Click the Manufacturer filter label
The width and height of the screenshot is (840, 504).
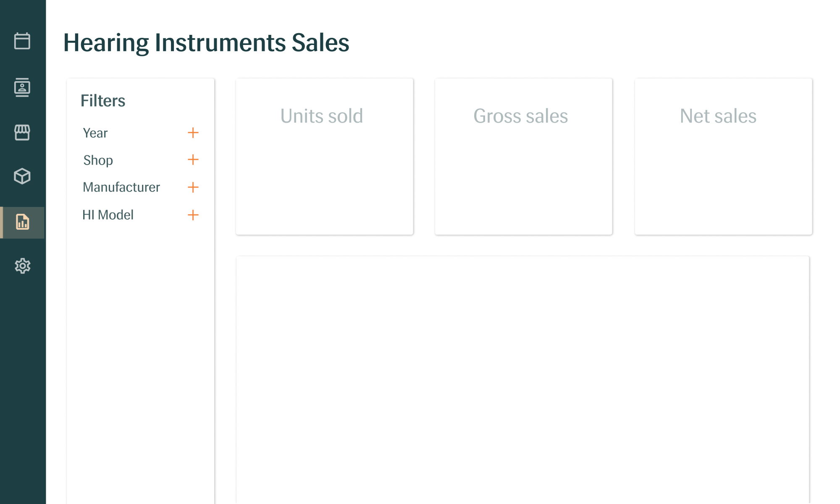tap(121, 187)
